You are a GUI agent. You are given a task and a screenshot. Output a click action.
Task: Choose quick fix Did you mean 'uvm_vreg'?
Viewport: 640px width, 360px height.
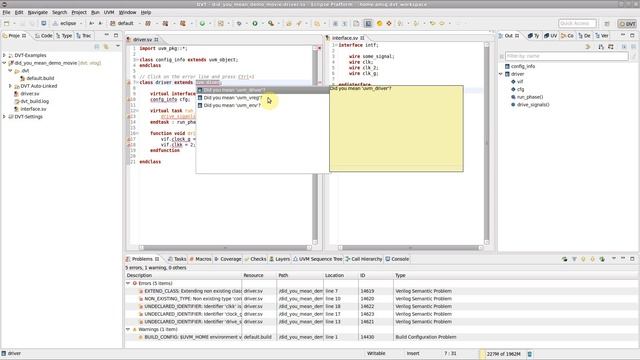pos(262,98)
